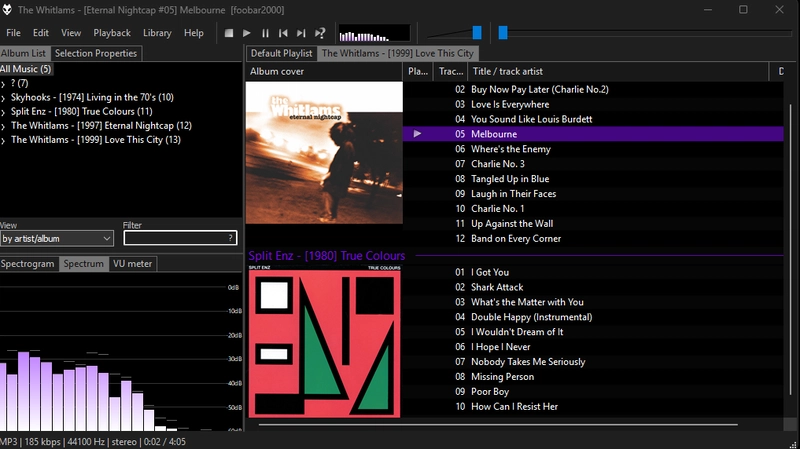
Task: Click the playlist horizontal scrollbar
Action: [x=497, y=424]
